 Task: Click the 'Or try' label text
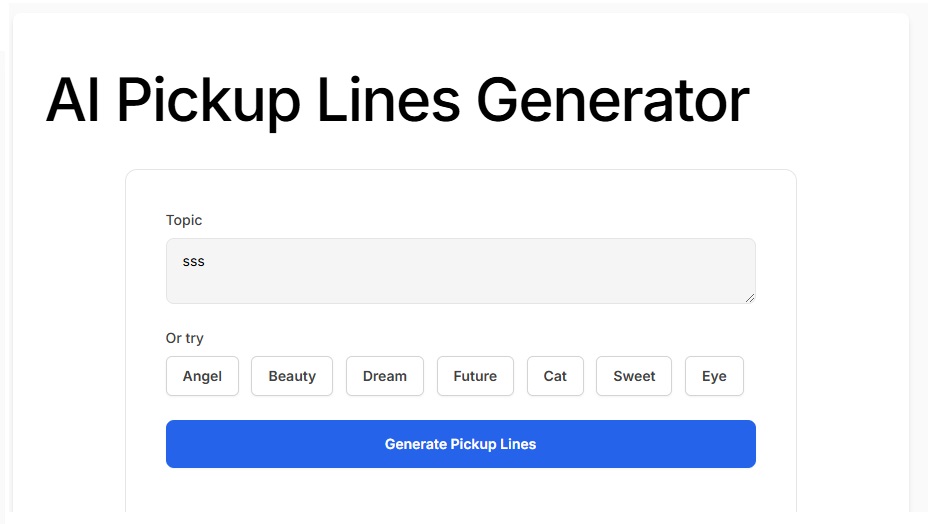point(184,338)
